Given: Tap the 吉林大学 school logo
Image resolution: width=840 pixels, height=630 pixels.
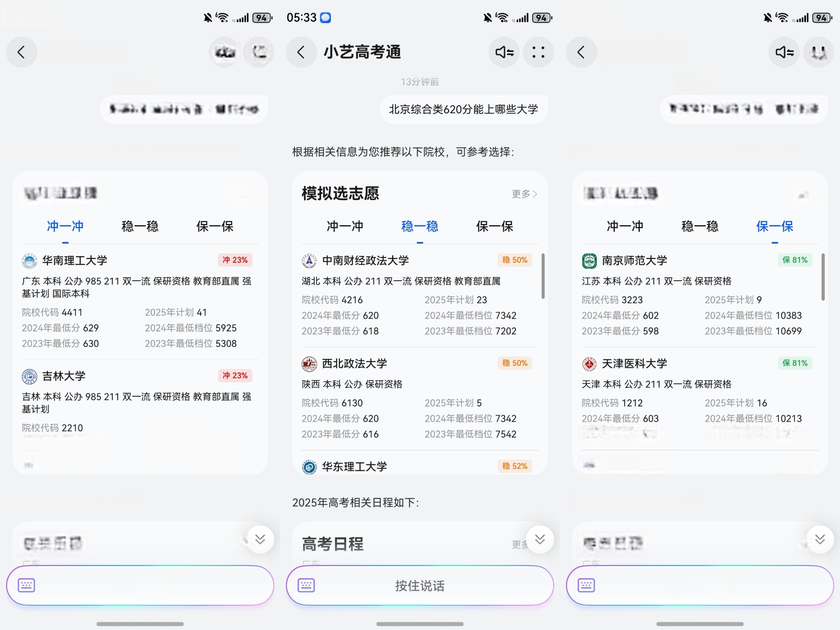Looking at the screenshot, I should point(30,376).
